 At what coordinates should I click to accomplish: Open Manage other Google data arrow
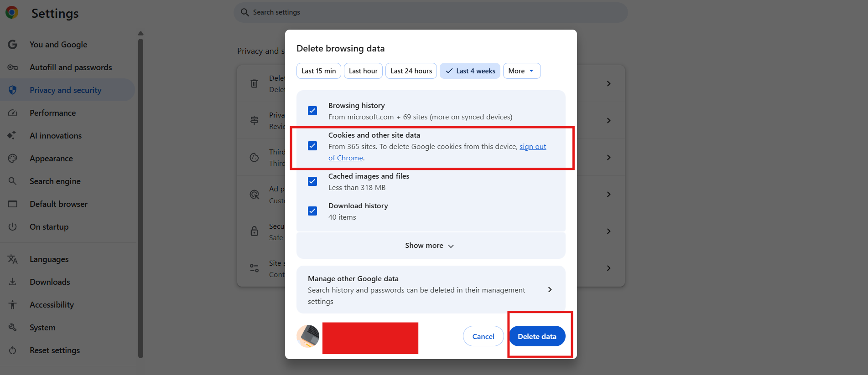pos(550,290)
